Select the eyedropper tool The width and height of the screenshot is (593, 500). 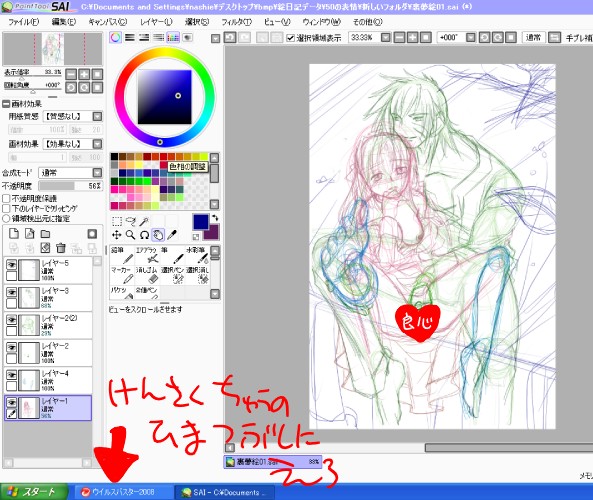172,235
